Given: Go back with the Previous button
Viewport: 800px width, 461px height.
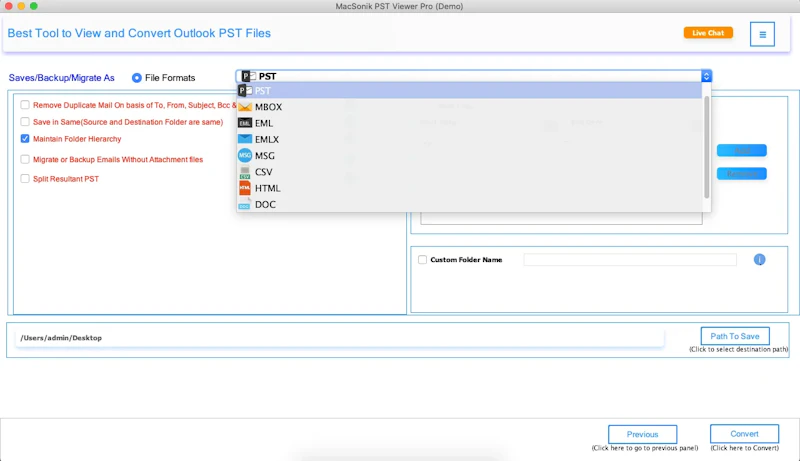Looking at the screenshot, I should [x=642, y=434].
